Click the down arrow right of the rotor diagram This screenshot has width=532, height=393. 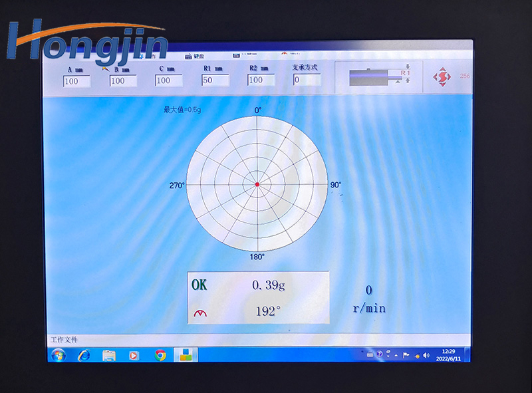pos(408,80)
